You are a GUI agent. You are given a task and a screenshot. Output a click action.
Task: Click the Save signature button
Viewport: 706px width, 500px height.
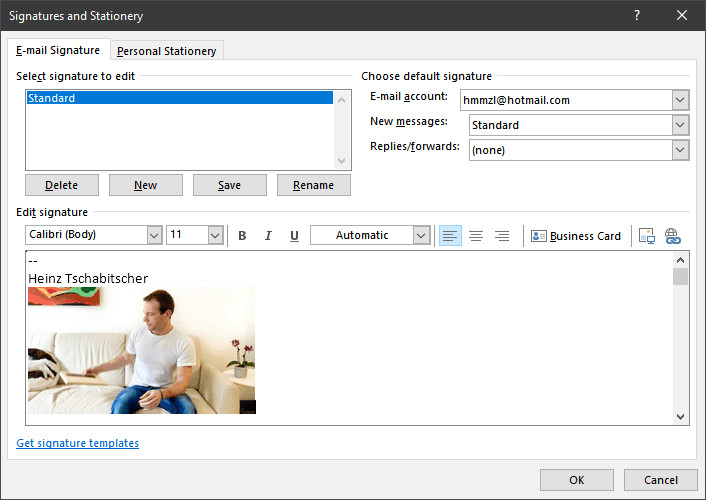230,185
